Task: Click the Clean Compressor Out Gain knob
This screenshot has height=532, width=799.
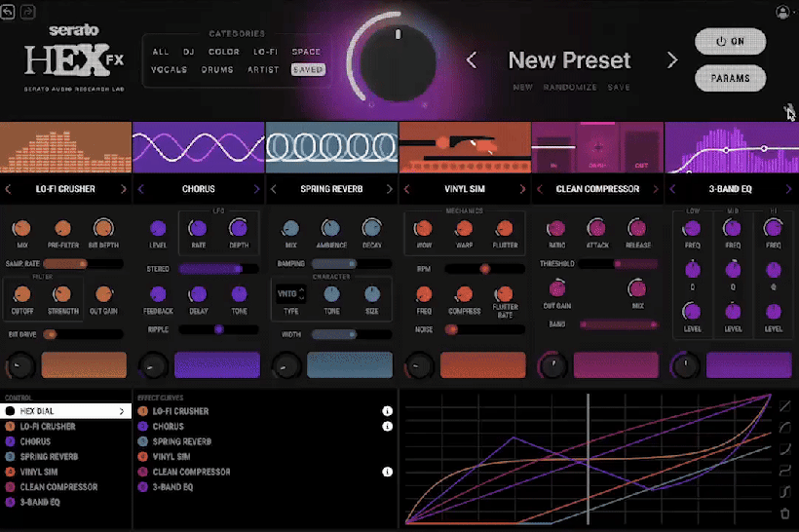Action: (557, 289)
